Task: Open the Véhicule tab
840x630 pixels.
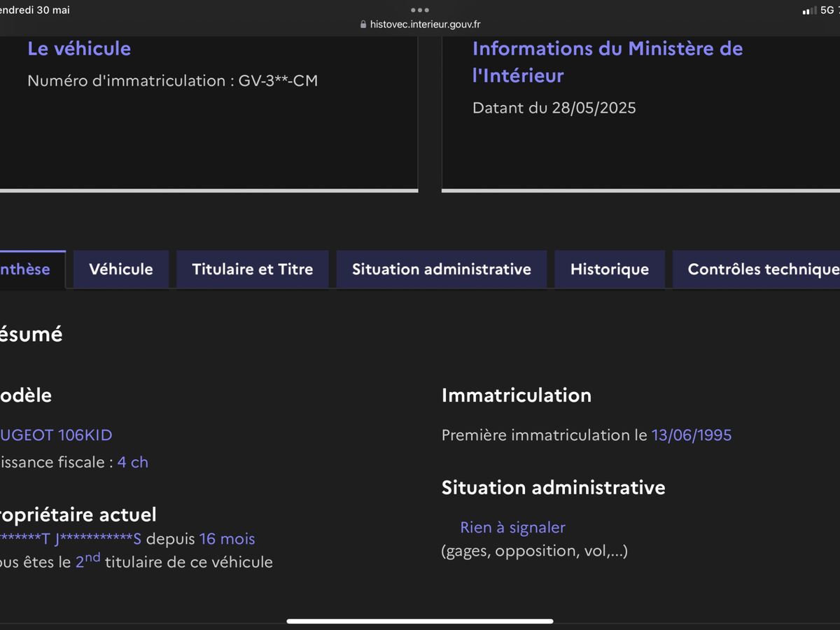Action: click(x=121, y=269)
